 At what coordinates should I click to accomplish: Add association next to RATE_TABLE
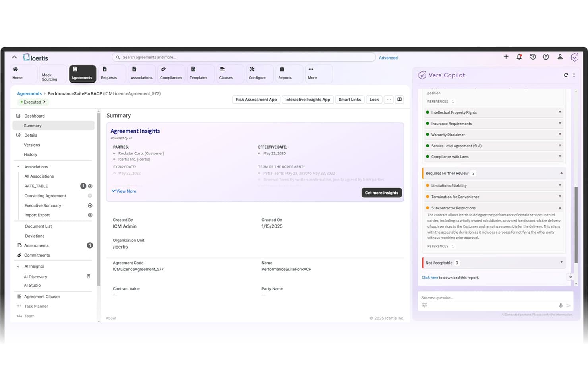pyautogui.click(x=90, y=186)
